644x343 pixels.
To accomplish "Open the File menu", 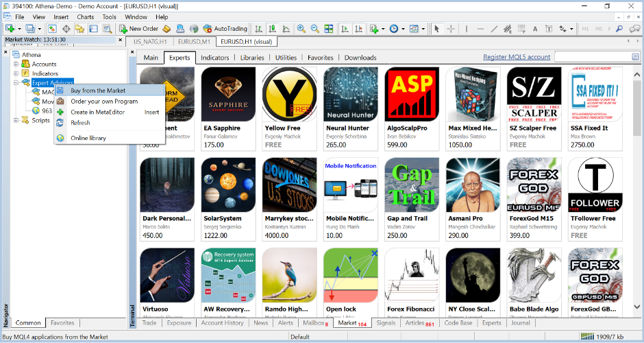I will [20, 17].
